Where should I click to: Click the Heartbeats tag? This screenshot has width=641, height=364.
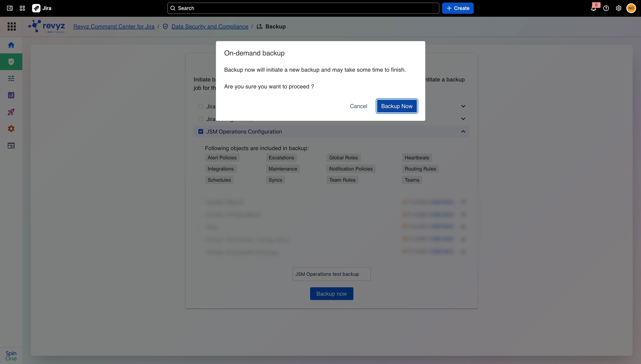pyautogui.click(x=417, y=158)
